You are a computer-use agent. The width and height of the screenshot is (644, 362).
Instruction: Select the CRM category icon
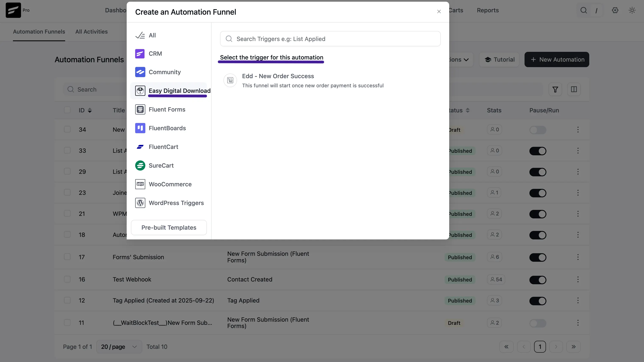[140, 54]
